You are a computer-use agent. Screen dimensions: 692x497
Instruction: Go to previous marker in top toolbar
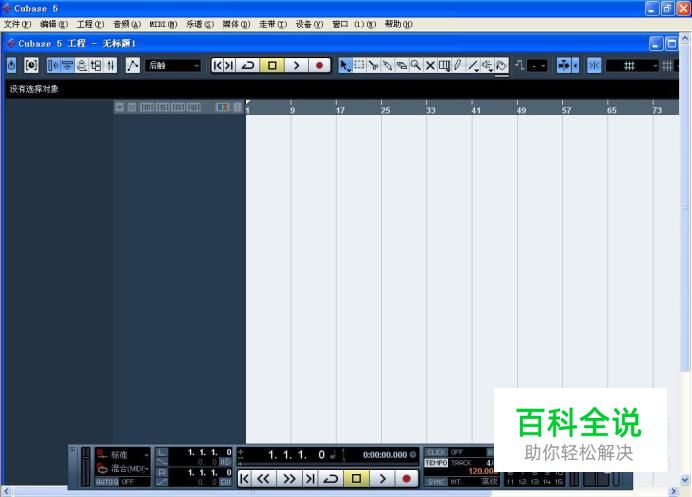(218, 65)
